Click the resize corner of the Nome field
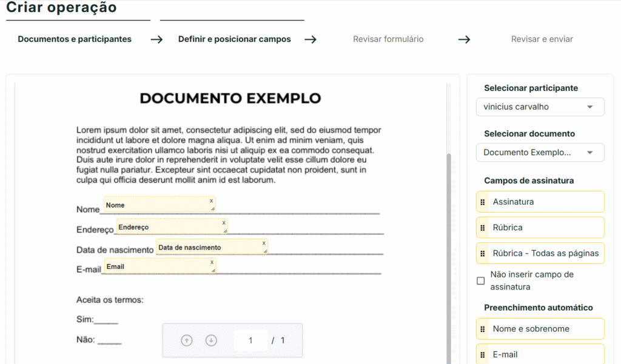Screen dimensions: 621x364 [x=212, y=209]
